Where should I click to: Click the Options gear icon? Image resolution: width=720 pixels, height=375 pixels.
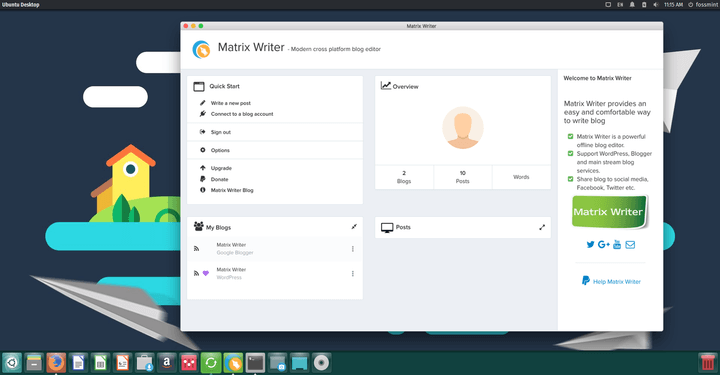202,150
